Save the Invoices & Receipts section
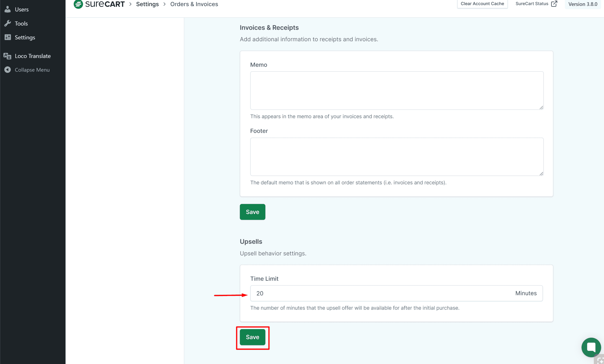604x364 pixels. [x=252, y=212]
